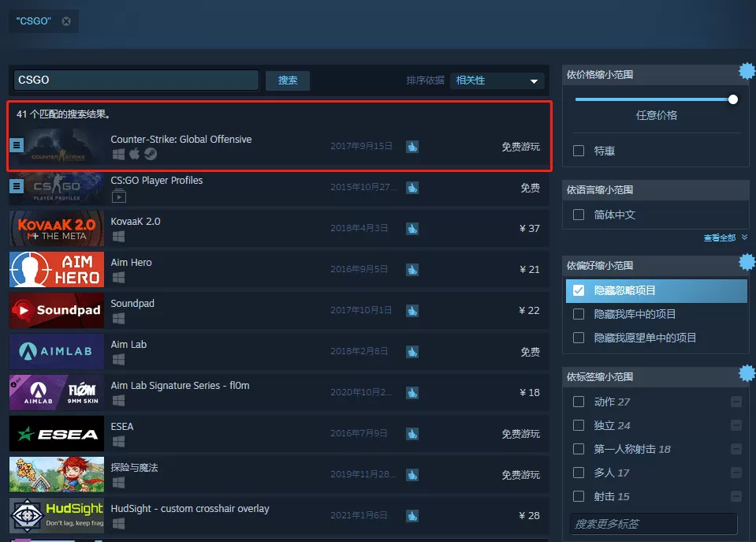This screenshot has height=542, width=756.
Task: Click thumbs-up icon for Aim Lab Signature Series
Action: tap(412, 393)
